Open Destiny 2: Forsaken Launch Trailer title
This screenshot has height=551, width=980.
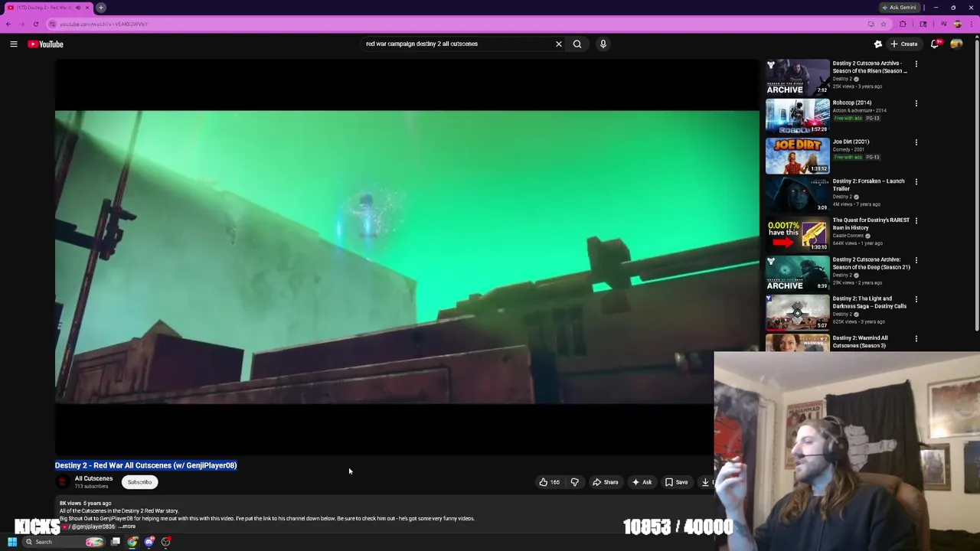point(868,184)
